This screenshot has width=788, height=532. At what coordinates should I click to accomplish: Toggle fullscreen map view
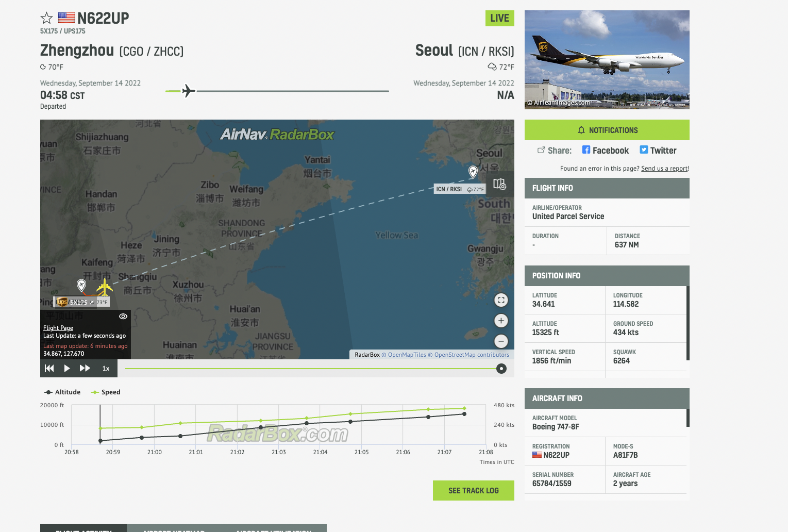[501, 300]
